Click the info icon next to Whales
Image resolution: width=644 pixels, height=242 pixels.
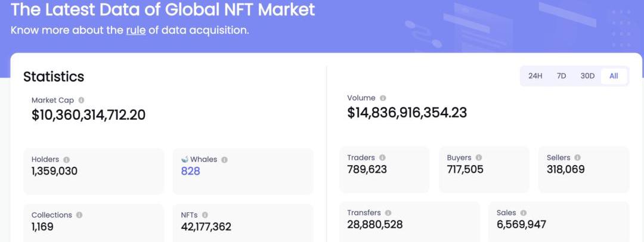[224, 160]
